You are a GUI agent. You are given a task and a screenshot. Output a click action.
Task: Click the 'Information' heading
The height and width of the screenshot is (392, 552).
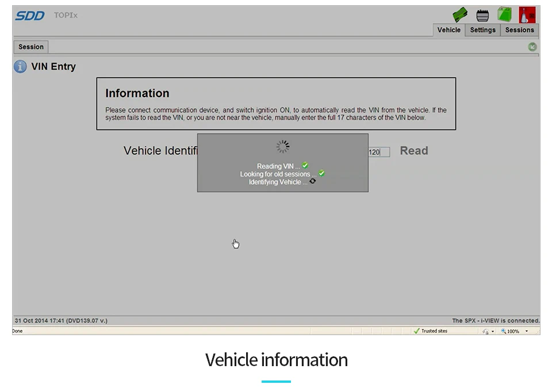[x=137, y=93]
